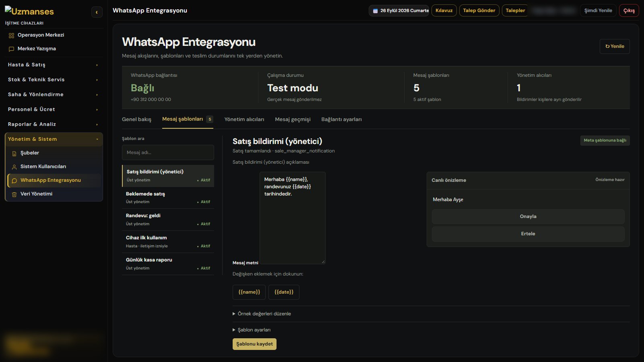Select Cihaz ilk kullanım template
644x362 pixels.
pyautogui.click(x=168, y=242)
